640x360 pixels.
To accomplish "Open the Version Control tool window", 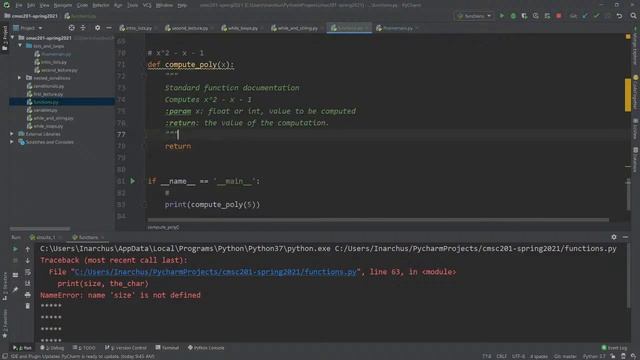I will coord(126,348).
